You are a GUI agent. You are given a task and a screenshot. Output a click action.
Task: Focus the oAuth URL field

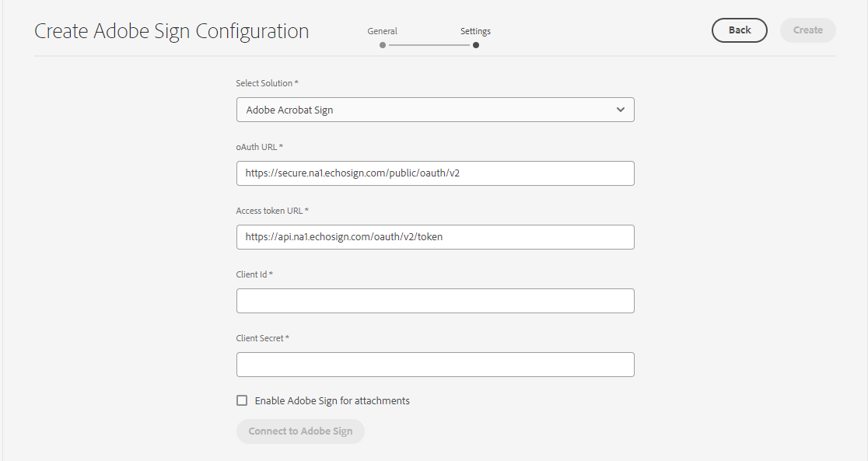(435, 173)
